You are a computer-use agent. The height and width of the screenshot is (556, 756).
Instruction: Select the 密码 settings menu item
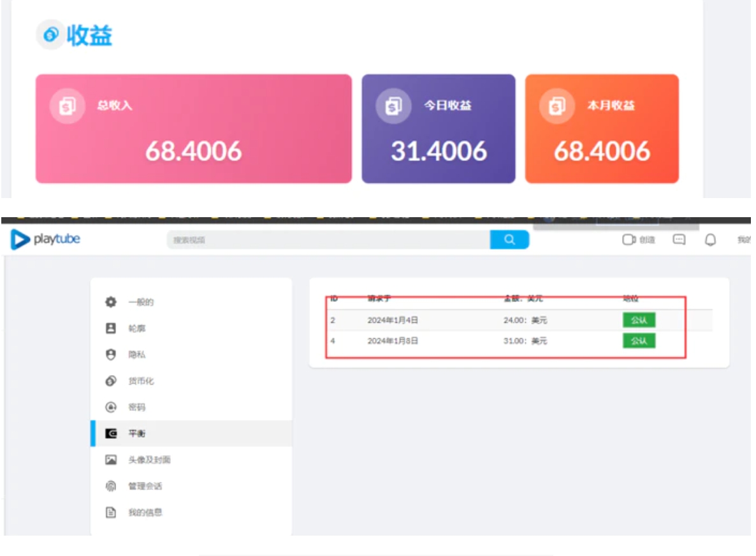137,407
